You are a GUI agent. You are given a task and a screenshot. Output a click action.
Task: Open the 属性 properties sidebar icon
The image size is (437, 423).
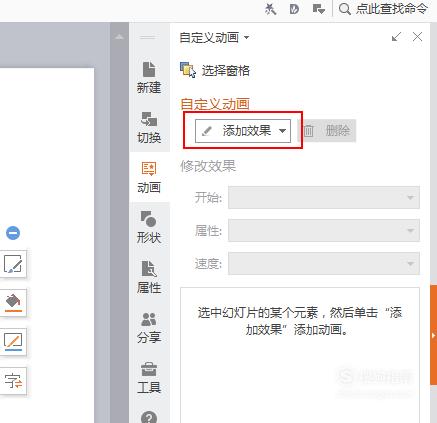coord(149,277)
